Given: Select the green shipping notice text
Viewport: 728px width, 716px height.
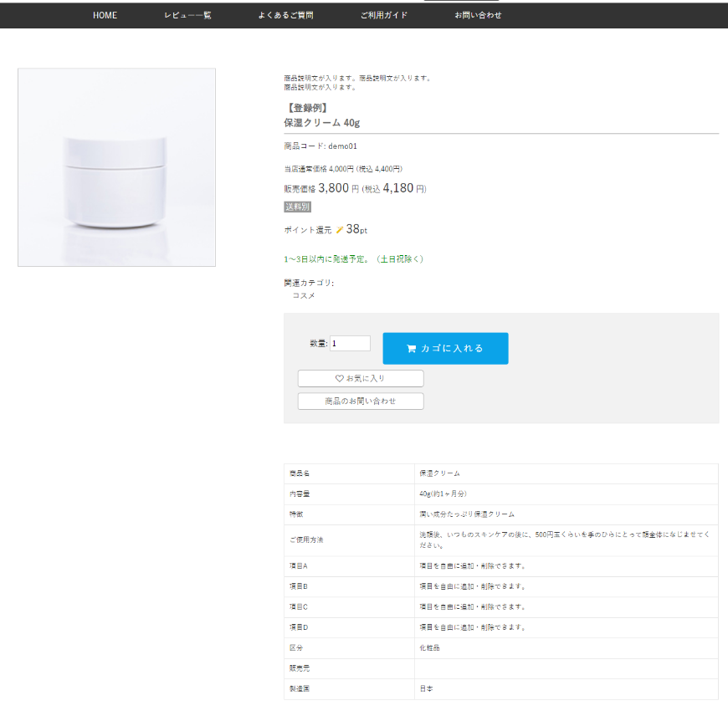Looking at the screenshot, I should [354, 259].
